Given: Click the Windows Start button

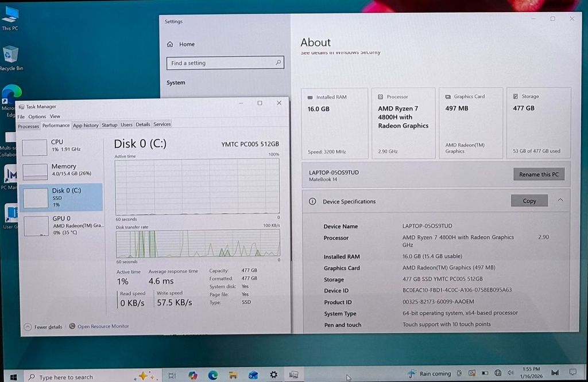Looking at the screenshot, I should pyautogui.click(x=14, y=377).
